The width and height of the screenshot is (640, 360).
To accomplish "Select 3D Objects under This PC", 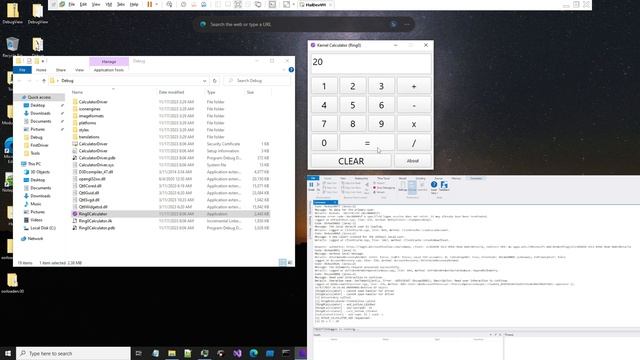I will click(x=40, y=172).
